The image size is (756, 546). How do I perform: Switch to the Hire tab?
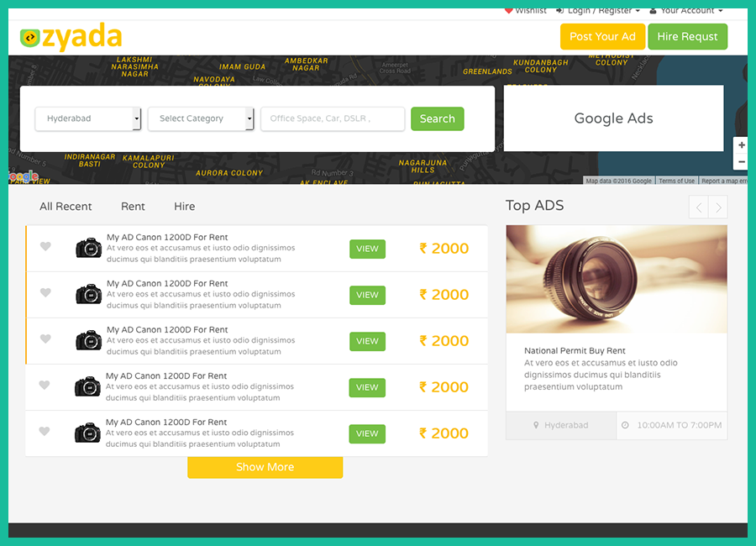click(x=184, y=207)
